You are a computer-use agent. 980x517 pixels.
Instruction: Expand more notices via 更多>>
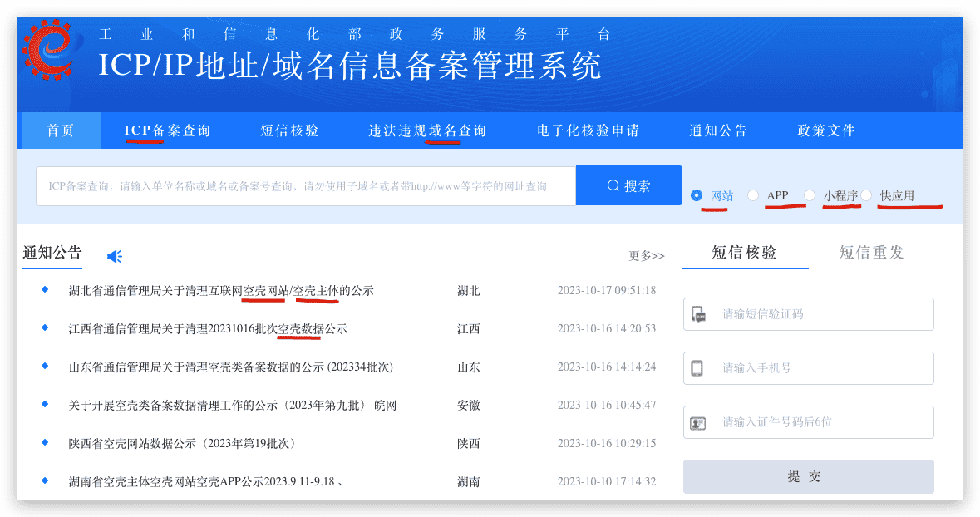[648, 256]
